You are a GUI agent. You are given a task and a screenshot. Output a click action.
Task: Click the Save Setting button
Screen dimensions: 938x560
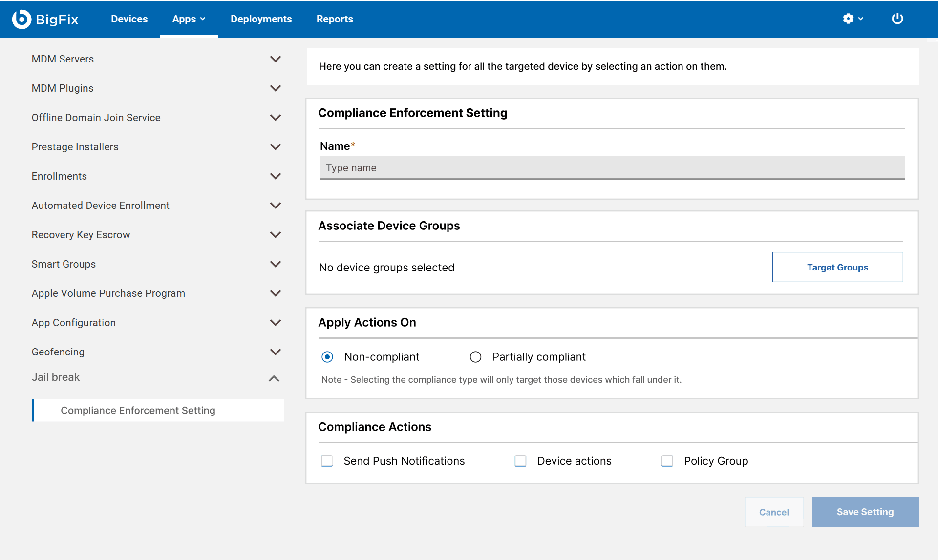[865, 512]
